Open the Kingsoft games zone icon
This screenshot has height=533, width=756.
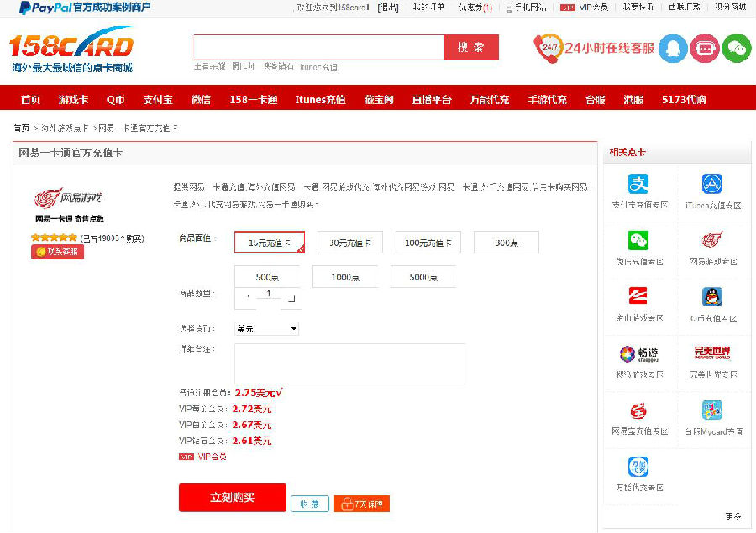pos(638,296)
